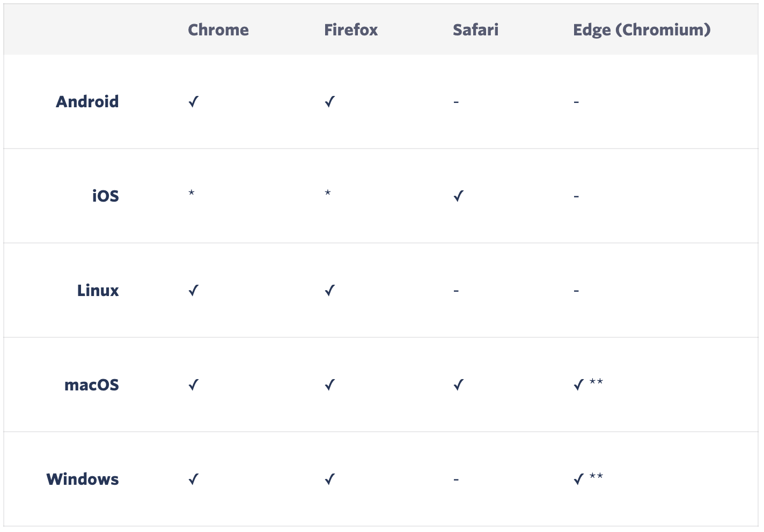The width and height of the screenshot is (764, 532).
Task: Select the Edge (Chromium) header
Action: [642, 29]
